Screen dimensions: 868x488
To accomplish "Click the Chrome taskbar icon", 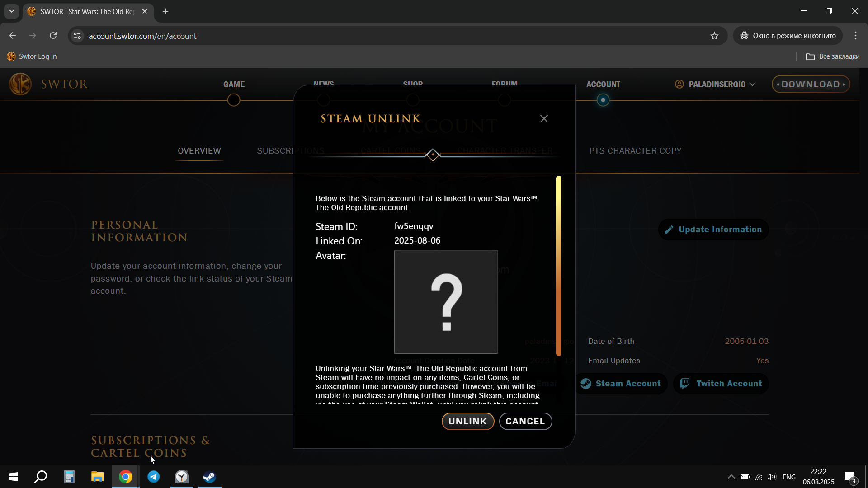I will pos(126,477).
